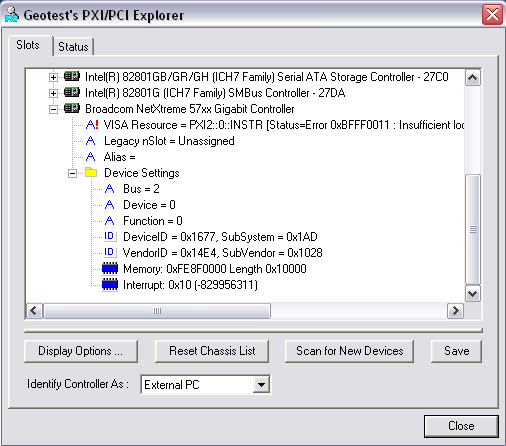
Task: Select Broadcom NetXtreme 57xx Gigabit Controller
Action: coord(190,109)
